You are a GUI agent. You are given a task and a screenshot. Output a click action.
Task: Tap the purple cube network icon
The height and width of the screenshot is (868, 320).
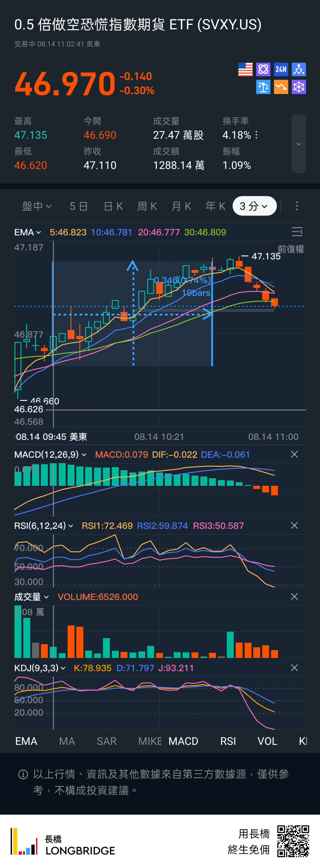coord(299,87)
